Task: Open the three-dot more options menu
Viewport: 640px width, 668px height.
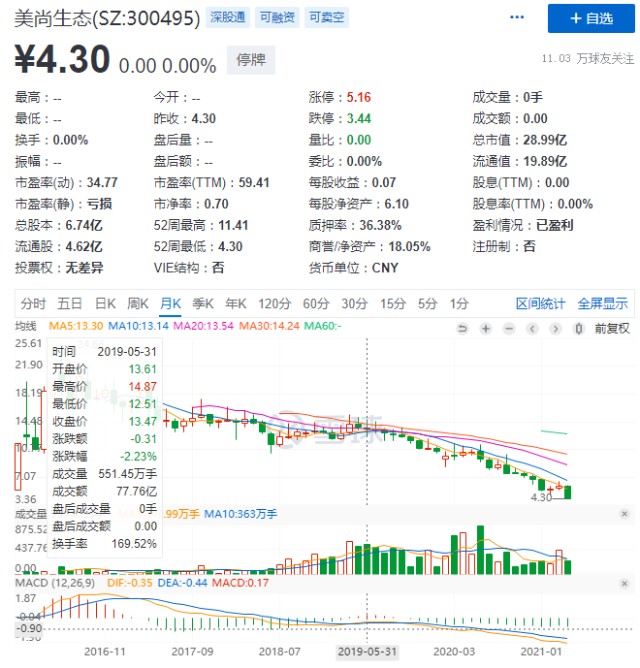Action: point(516,18)
